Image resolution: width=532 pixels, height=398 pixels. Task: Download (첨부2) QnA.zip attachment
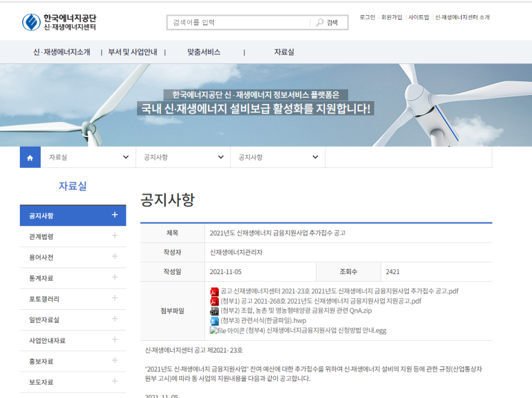point(296,311)
